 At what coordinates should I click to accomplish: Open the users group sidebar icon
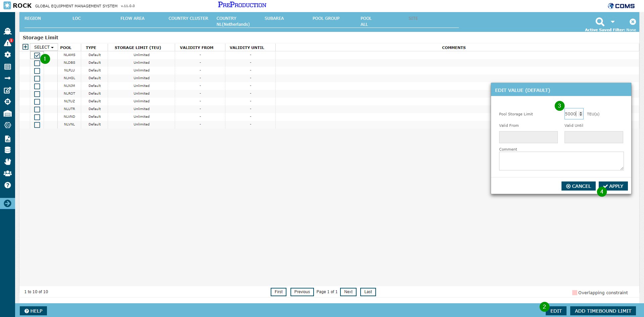coord(7,173)
